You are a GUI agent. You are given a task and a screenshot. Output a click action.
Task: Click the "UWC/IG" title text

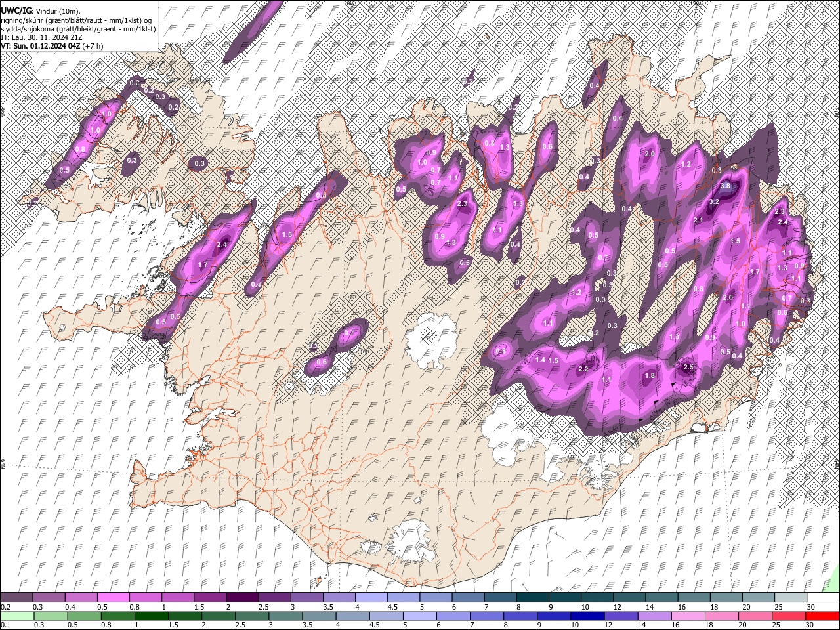16,11
